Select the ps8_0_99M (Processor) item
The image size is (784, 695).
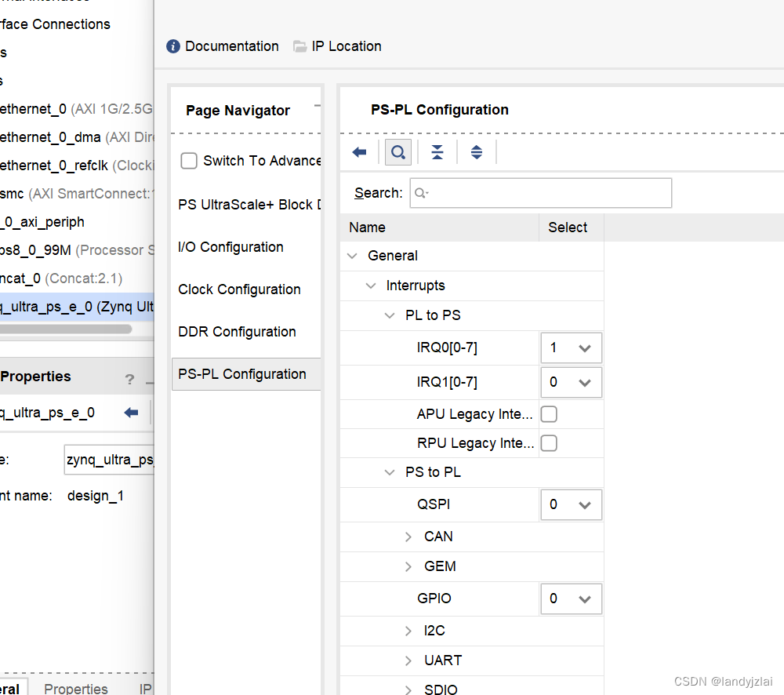[x=77, y=250]
